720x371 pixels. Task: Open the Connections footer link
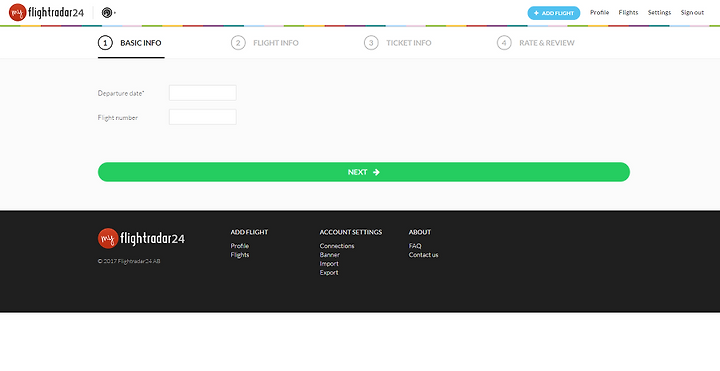337,246
